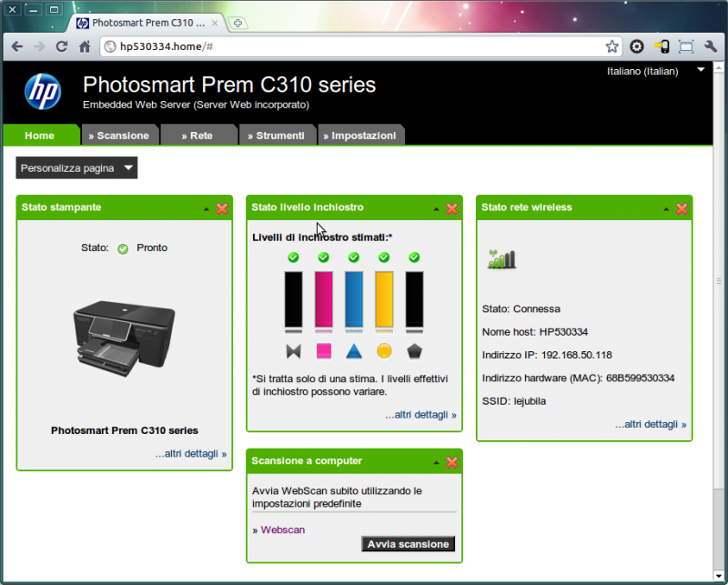Click the photo black cartridge bowtie icon

293,351
